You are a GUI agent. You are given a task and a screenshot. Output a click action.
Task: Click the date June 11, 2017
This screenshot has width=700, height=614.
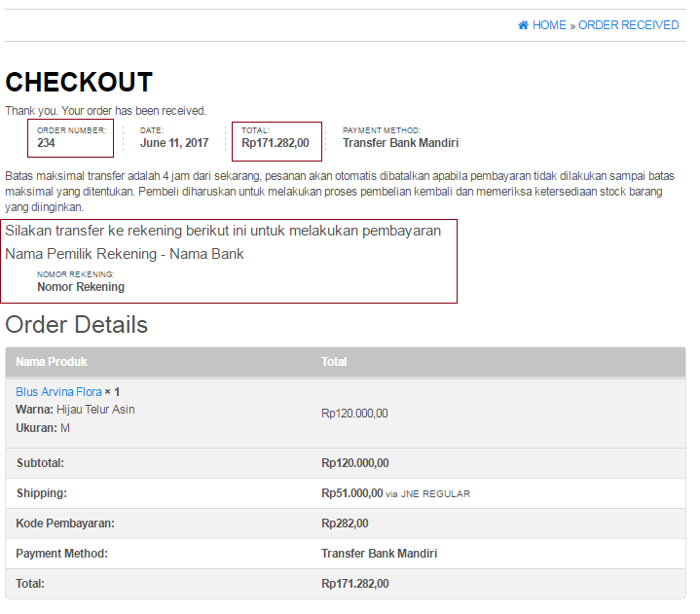click(174, 143)
